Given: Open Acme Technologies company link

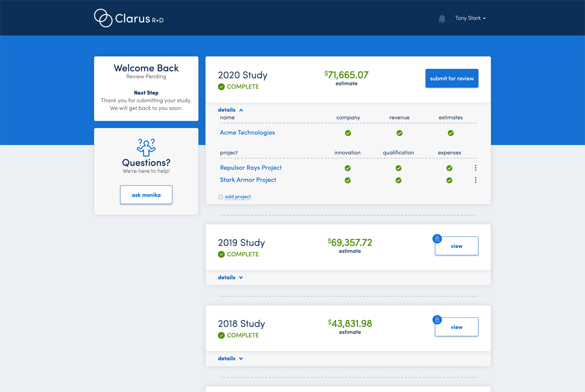Looking at the screenshot, I should [247, 133].
